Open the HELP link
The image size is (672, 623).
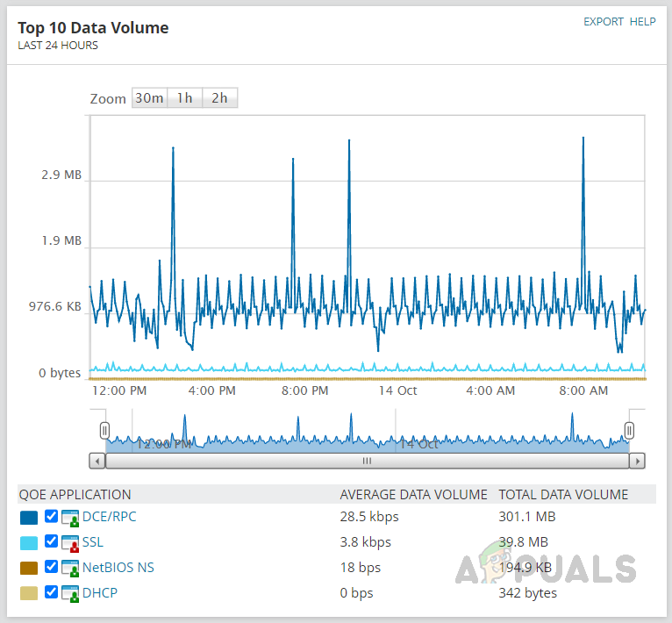[642, 22]
